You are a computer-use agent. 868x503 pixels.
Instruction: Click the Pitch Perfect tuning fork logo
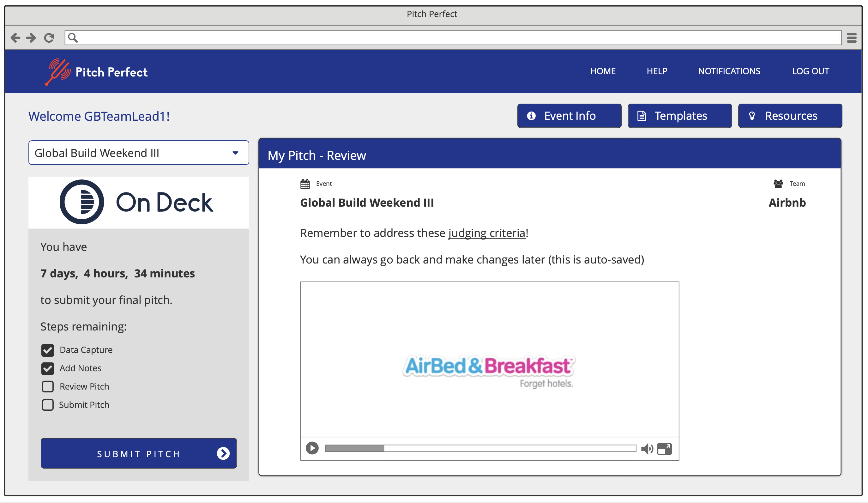pos(57,71)
